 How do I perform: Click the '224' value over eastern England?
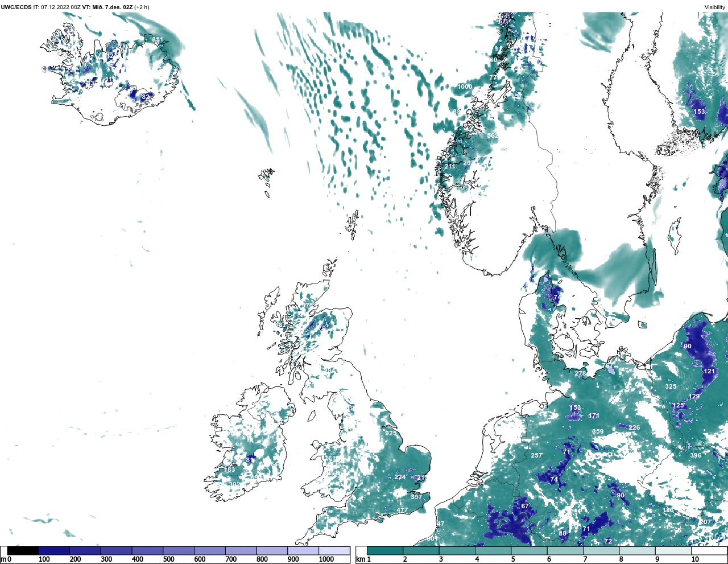tap(400, 477)
